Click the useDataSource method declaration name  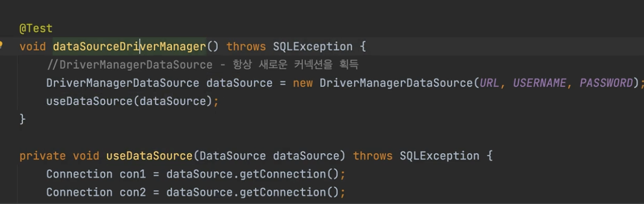pyautogui.click(x=149, y=156)
